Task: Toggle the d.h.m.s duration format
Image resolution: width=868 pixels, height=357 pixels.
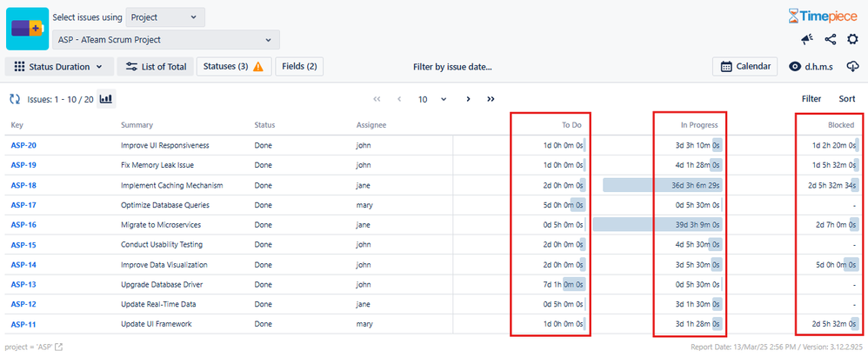Action: pos(811,66)
